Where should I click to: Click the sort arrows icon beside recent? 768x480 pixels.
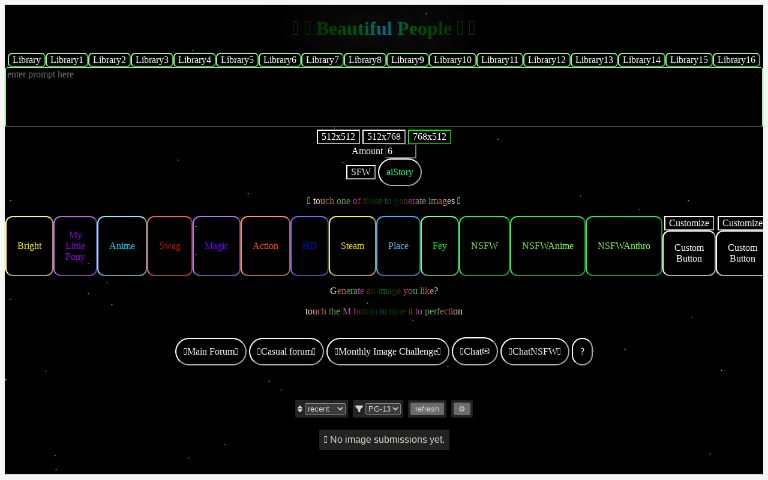click(300, 409)
